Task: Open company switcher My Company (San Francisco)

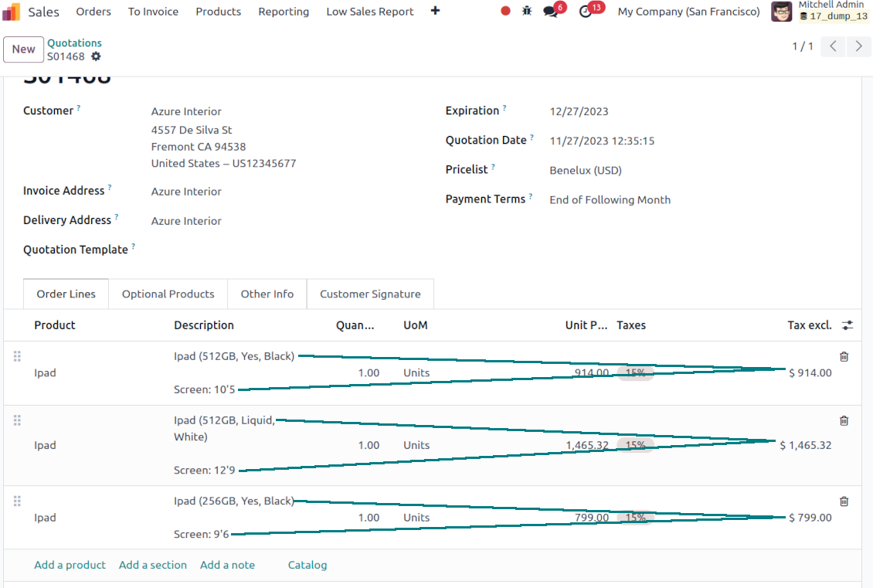Action: click(688, 12)
